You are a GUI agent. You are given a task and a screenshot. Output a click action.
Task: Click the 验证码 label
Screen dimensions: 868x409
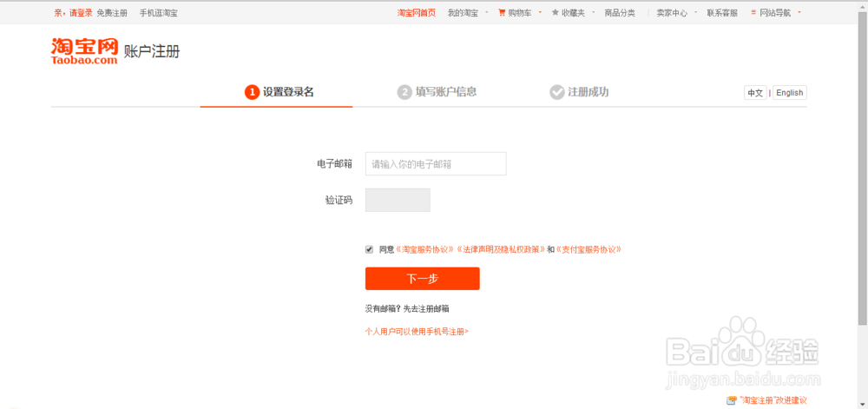click(x=339, y=200)
